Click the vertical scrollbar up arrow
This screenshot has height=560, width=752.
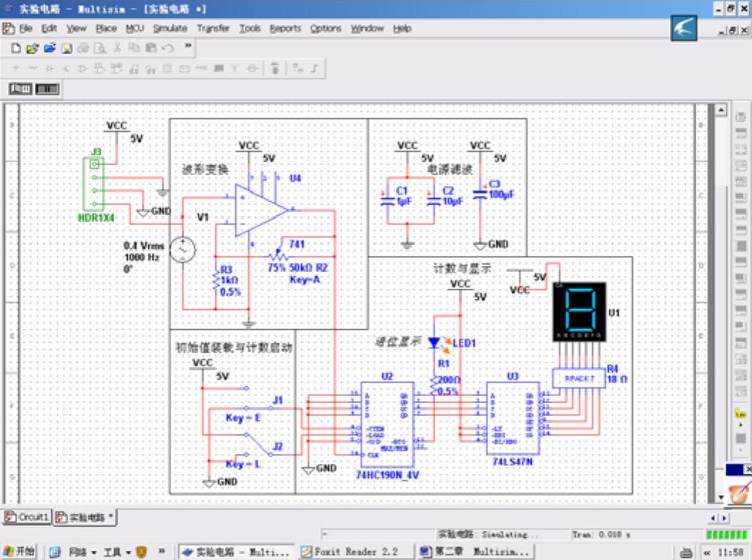click(721, 110)
